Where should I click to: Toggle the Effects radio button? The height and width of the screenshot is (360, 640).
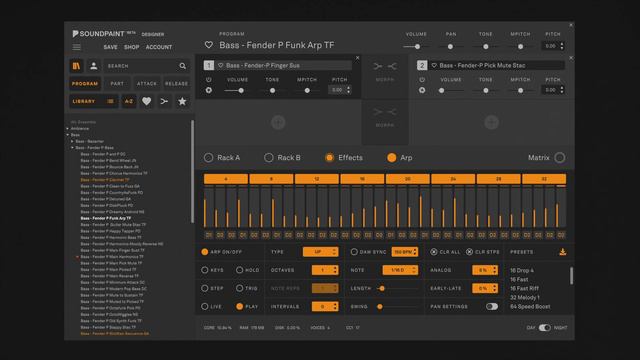point(329,158)
